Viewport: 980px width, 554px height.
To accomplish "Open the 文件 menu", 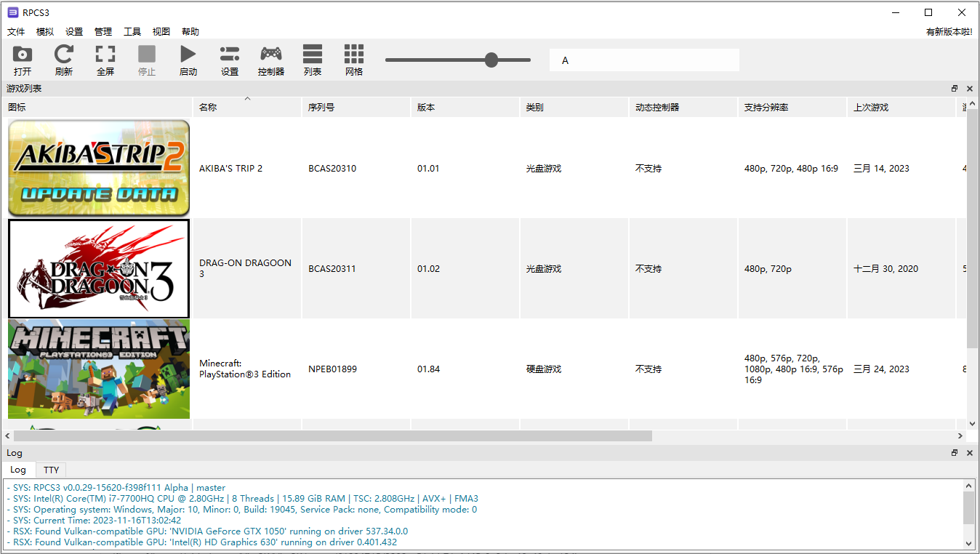I will coord(16,32).
